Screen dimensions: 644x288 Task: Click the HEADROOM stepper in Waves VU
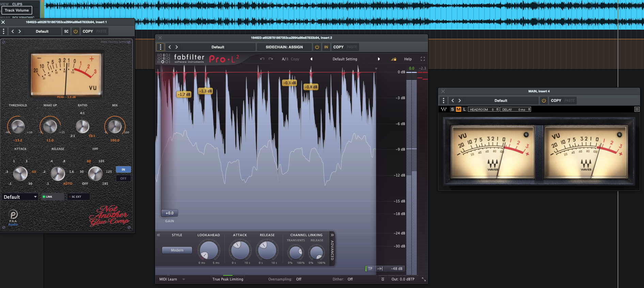[x=497, y=109]
